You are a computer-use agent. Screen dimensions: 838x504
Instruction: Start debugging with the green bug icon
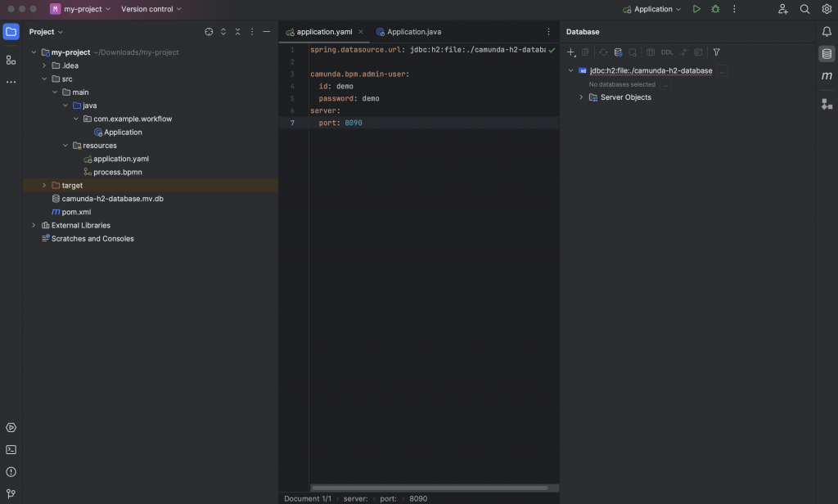(715, 9)
